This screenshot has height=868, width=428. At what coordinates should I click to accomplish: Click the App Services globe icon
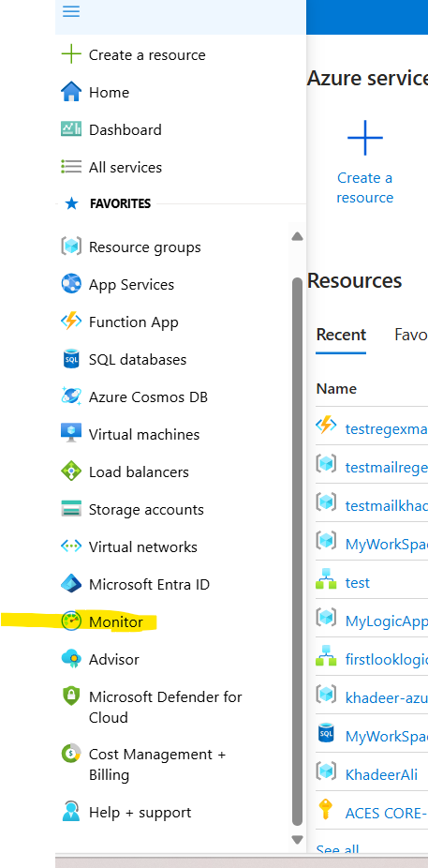[x=71, y=284]
